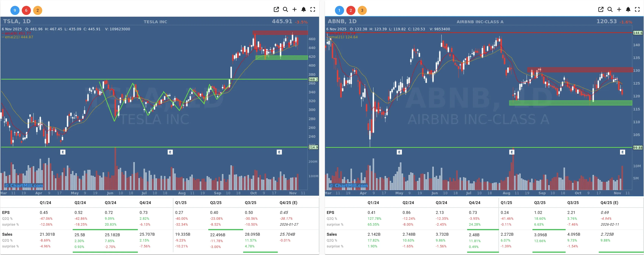Open the ABNB chart in a new window
Viewport: 644px width, 255px height.
pos(601,9)
